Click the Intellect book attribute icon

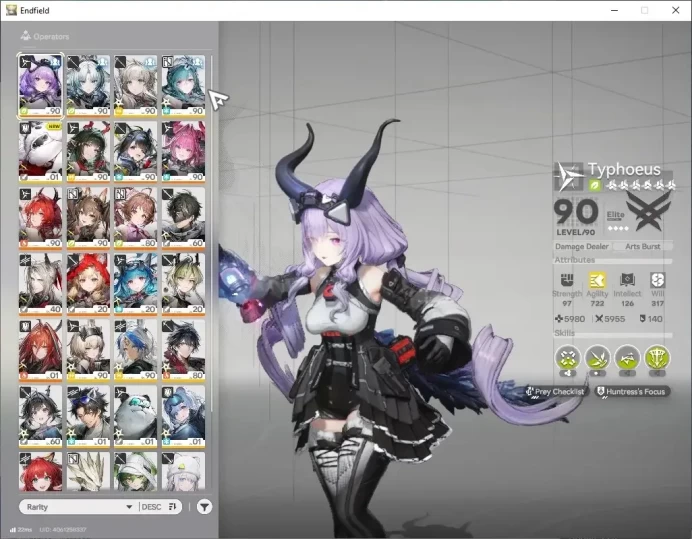(627, 280)
